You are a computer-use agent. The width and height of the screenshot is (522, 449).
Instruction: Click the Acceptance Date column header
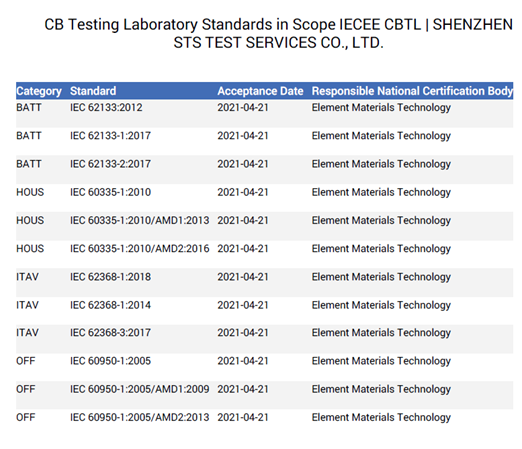[x=260, y=91]
